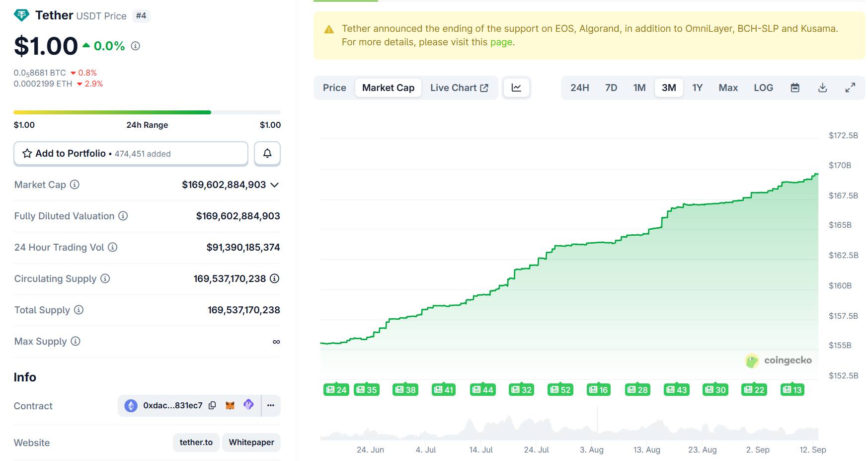
Task: Select the Market Cap chart tab
Action: pyautogui.click(x=388, y=88)
